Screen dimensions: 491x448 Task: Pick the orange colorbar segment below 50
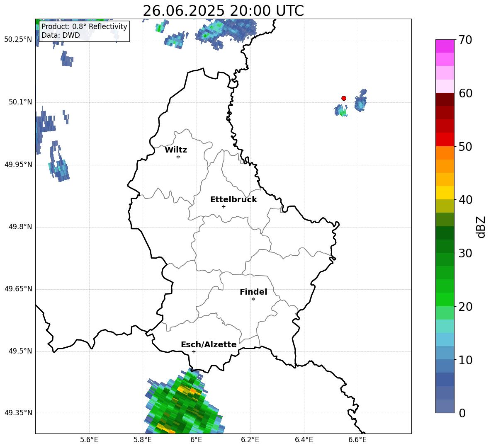(445, 153)
